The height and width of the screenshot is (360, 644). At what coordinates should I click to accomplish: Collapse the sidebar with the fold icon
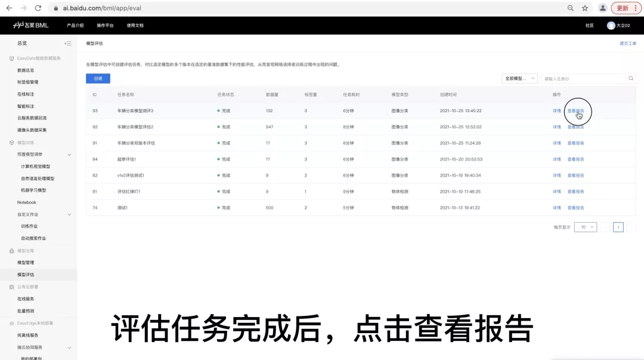coord(68,43)
